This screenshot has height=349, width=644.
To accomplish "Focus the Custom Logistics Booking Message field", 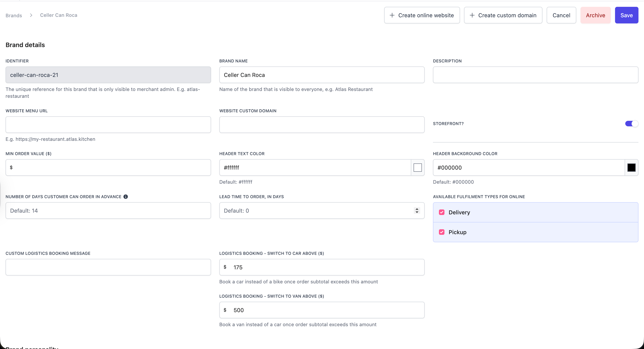I will pos(108,267).
